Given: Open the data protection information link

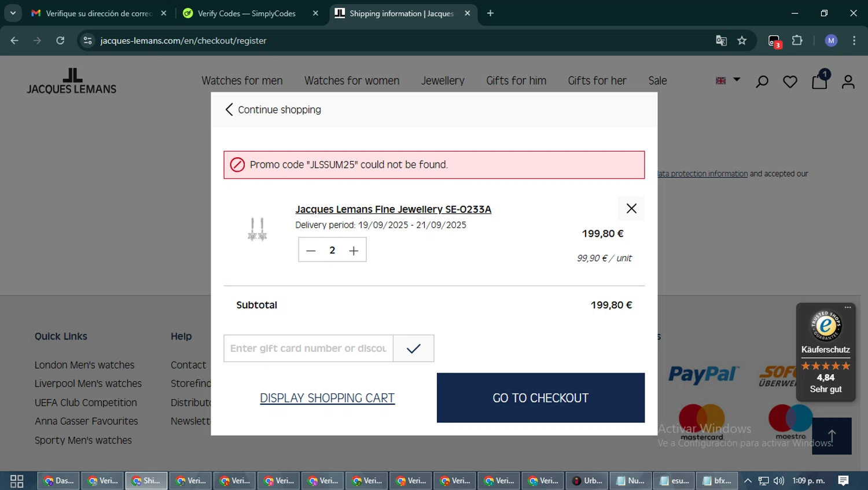Looking at the screenshot, I should 703,174.
